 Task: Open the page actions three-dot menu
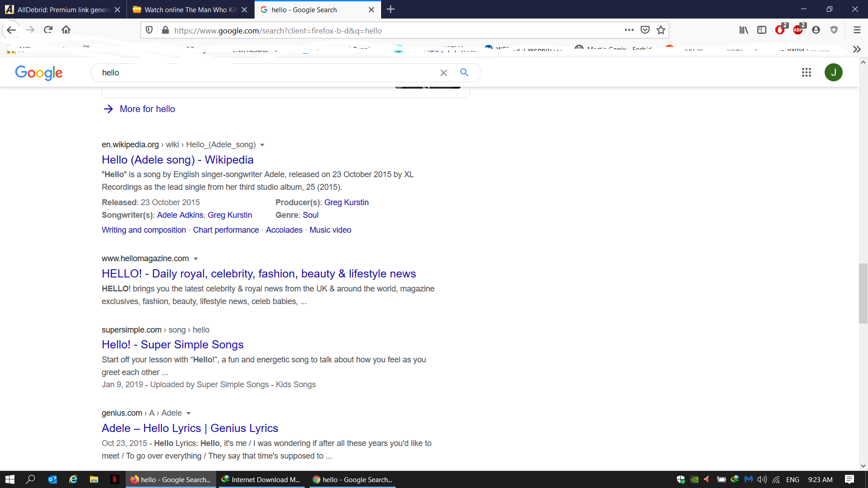pyautogui.click(x=629, y=30)
